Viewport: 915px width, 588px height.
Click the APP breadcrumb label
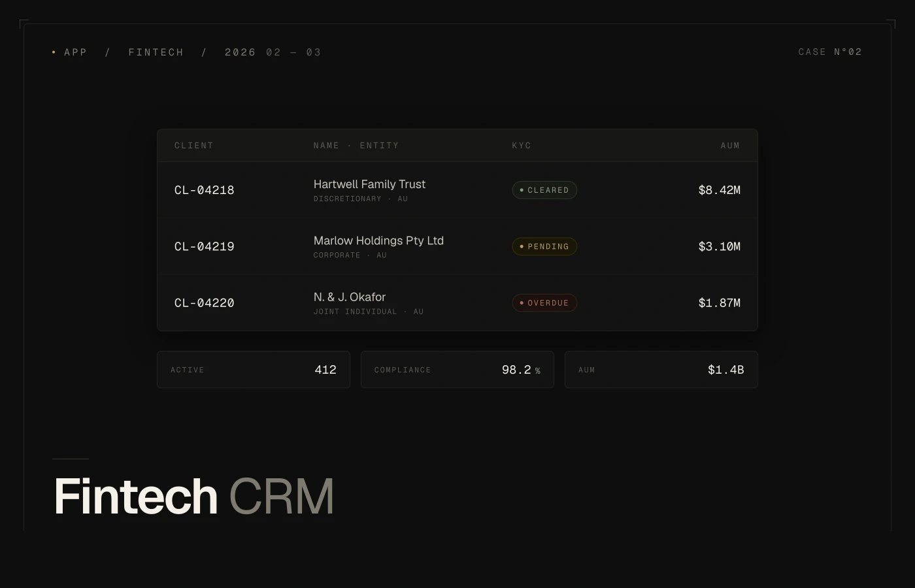76,52
